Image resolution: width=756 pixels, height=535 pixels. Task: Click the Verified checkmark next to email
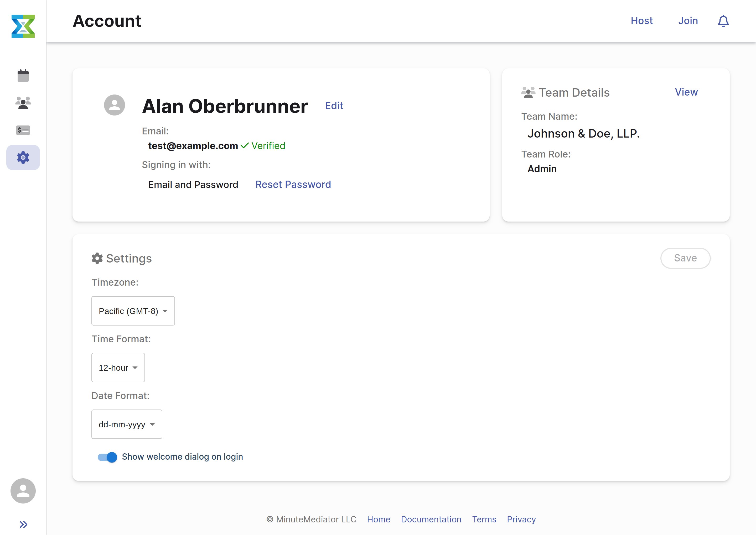pyautogui.click(x=245, y=145)
